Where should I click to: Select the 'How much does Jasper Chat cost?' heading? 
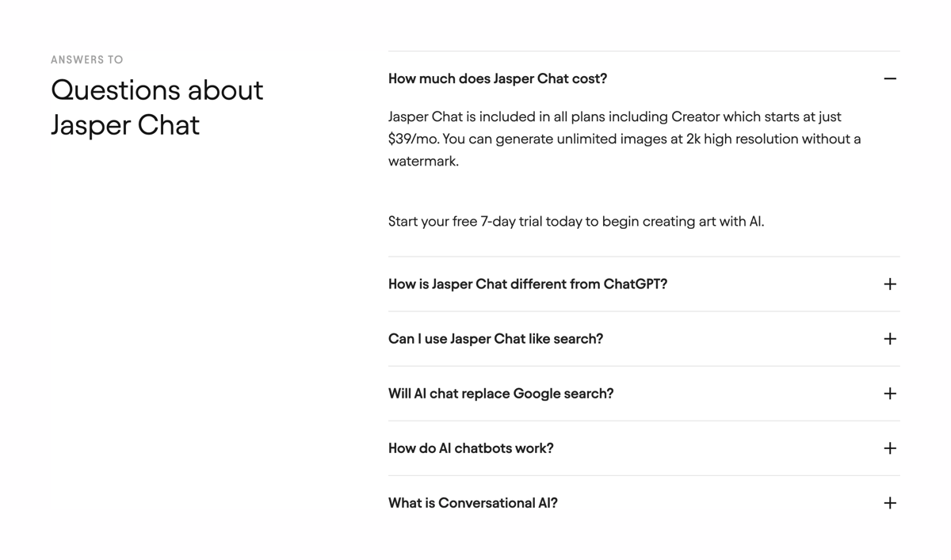[x=498, y=78]
